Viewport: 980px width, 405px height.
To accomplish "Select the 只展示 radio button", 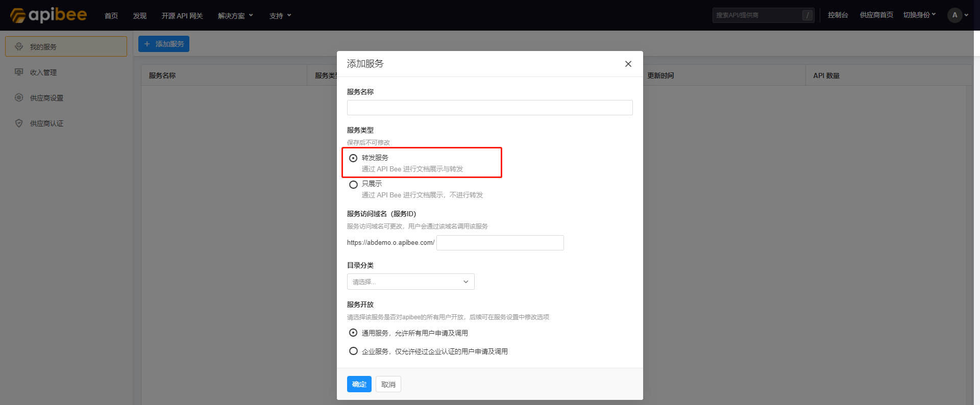I will [x=353, y=184].
